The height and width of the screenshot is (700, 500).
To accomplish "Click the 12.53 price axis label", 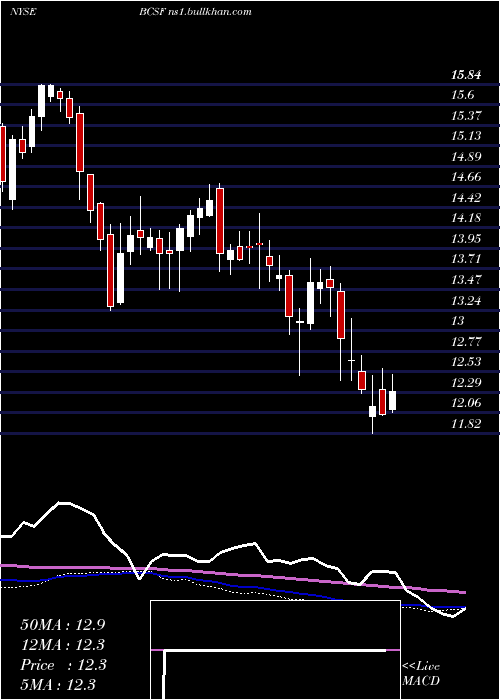I will [x=466, y=362].
